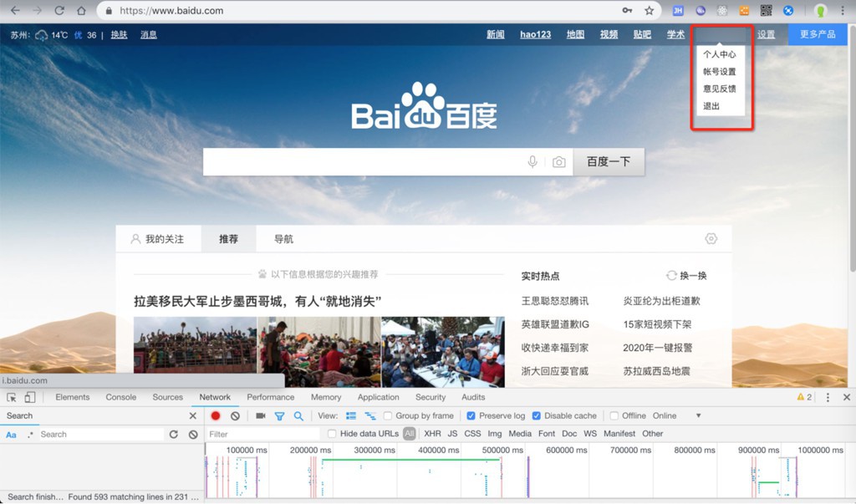Toggle match case Aa in search
The height and width of the screenshot is (504, 856).
click(x=11, y=435)
